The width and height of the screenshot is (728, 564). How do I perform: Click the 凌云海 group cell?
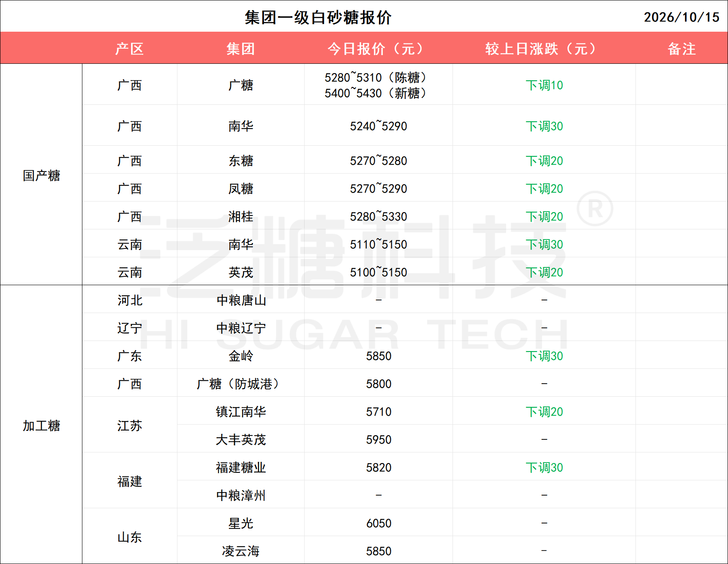coord(240,551)
